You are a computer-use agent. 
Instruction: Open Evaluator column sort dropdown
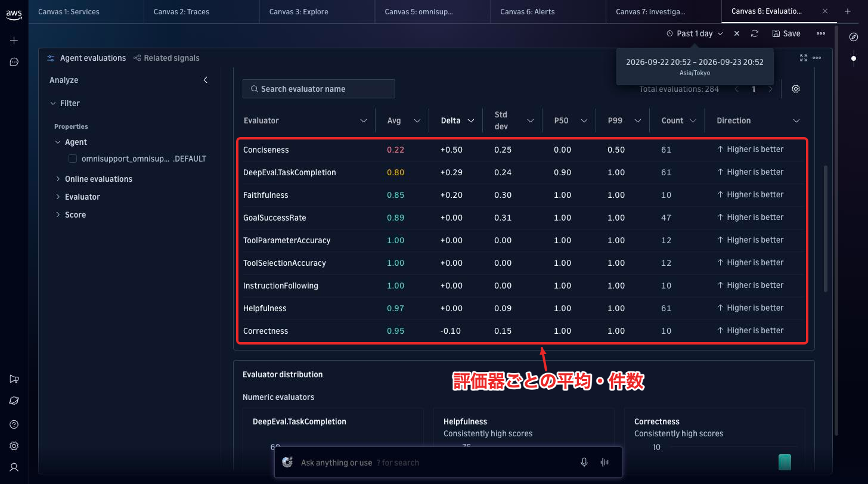364,121
